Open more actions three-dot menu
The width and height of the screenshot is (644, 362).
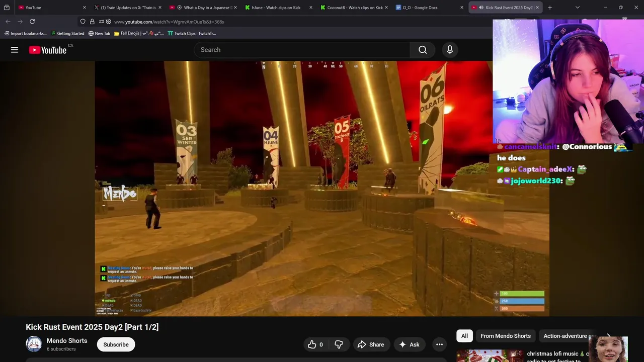tap(439, 344)
